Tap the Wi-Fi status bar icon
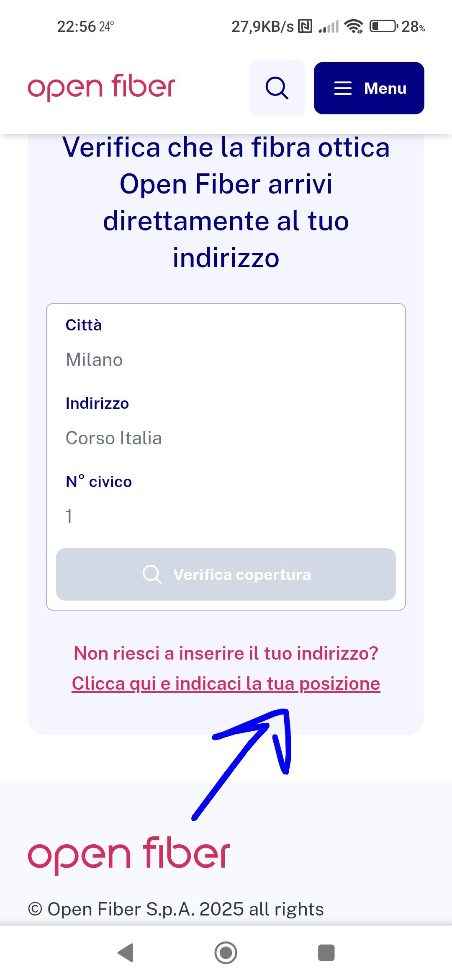The height and width of the screenshot is (980, 452). coord(354,26)
